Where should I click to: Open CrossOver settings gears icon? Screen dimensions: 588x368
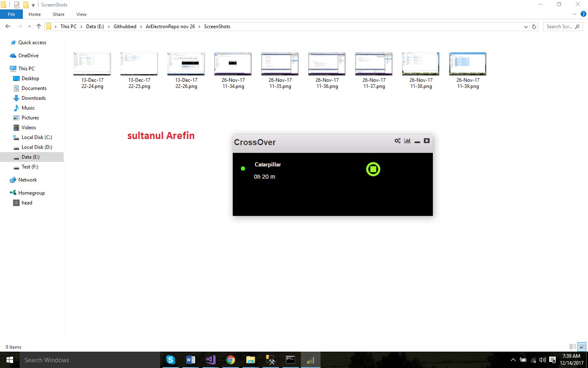[x=397, y=141]
